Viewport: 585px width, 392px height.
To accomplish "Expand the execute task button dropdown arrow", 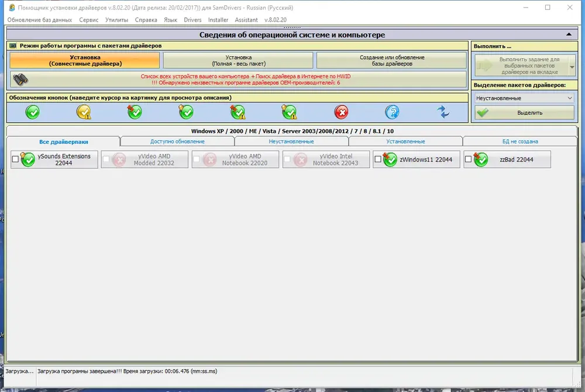I will [572, 67].
